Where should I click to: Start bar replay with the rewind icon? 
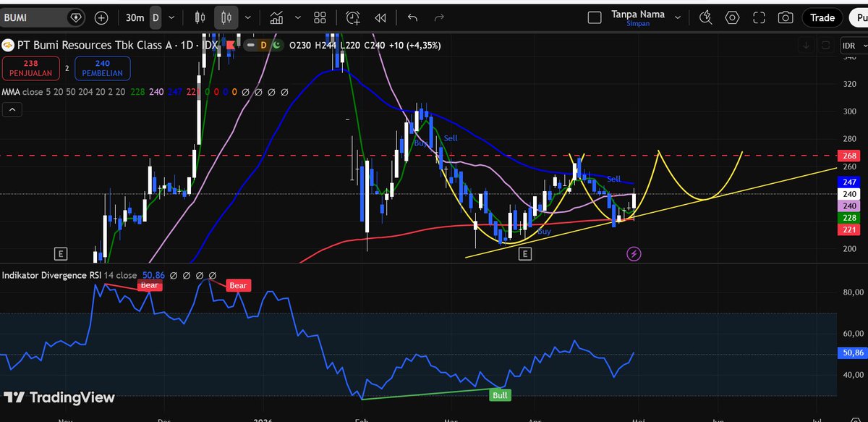click(380, 17)
